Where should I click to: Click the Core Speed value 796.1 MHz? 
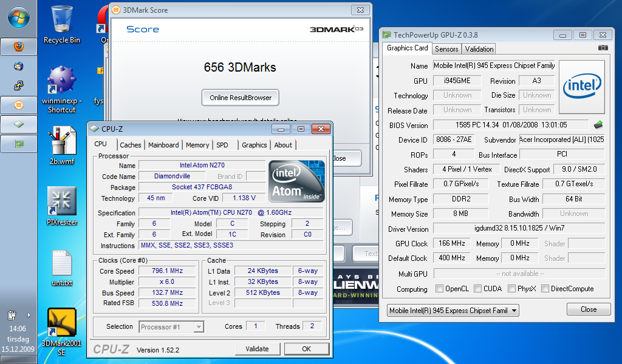(167, 271)
